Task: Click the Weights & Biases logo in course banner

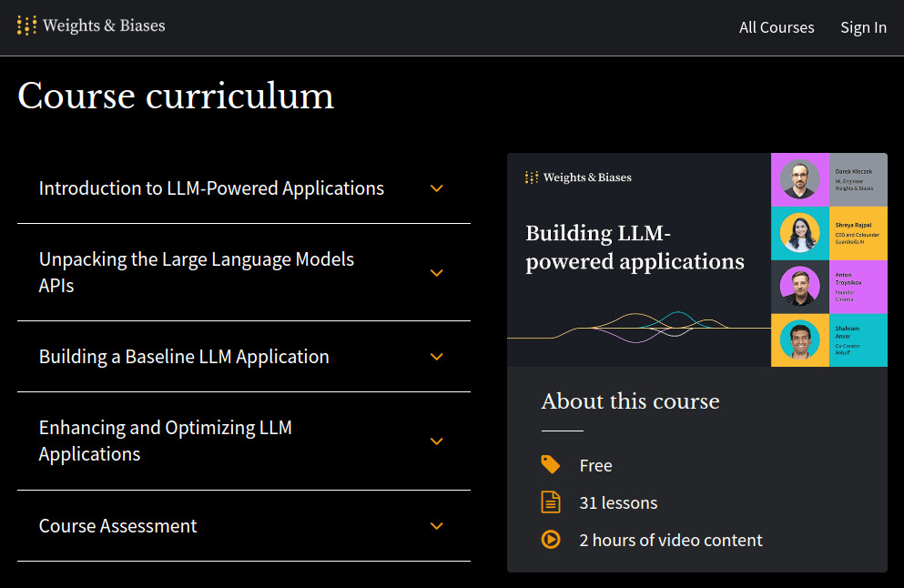Action: pos(578,177)
